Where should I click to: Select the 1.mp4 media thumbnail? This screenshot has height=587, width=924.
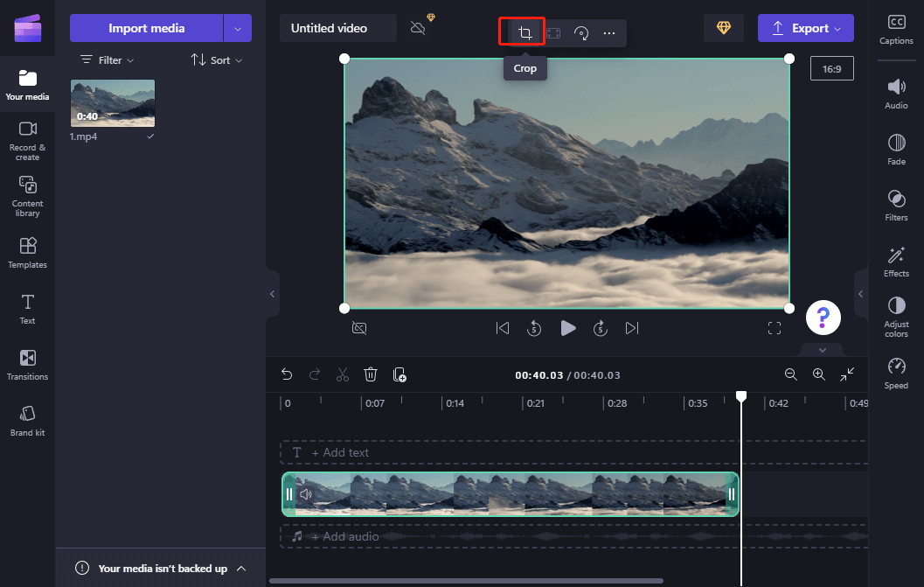point(113,103)
